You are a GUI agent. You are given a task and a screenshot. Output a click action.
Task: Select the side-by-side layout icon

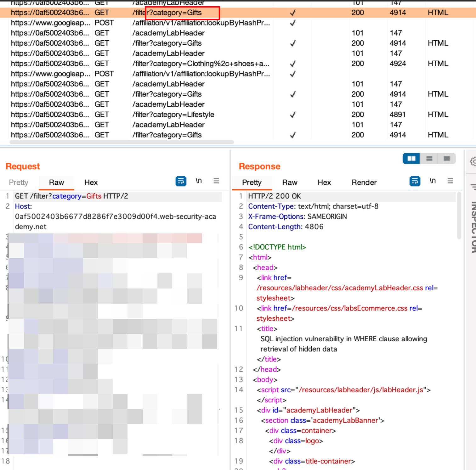(x=411, y=158)
